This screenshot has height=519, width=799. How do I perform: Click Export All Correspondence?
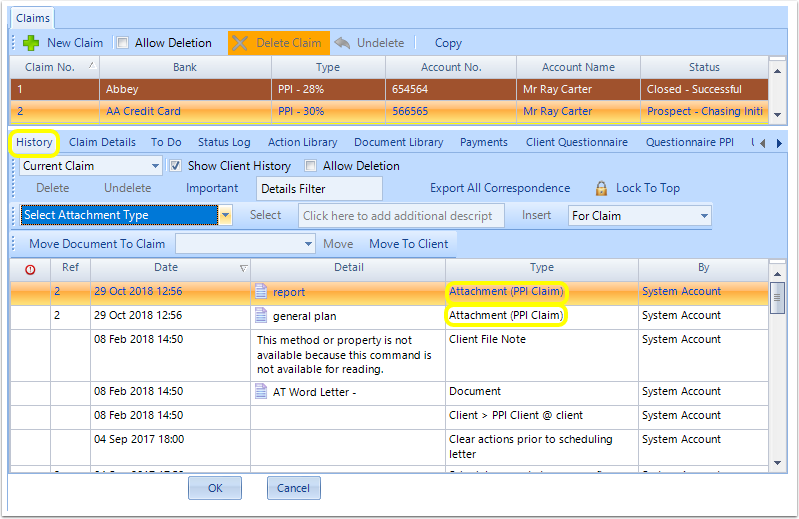(x=500, y=188)
